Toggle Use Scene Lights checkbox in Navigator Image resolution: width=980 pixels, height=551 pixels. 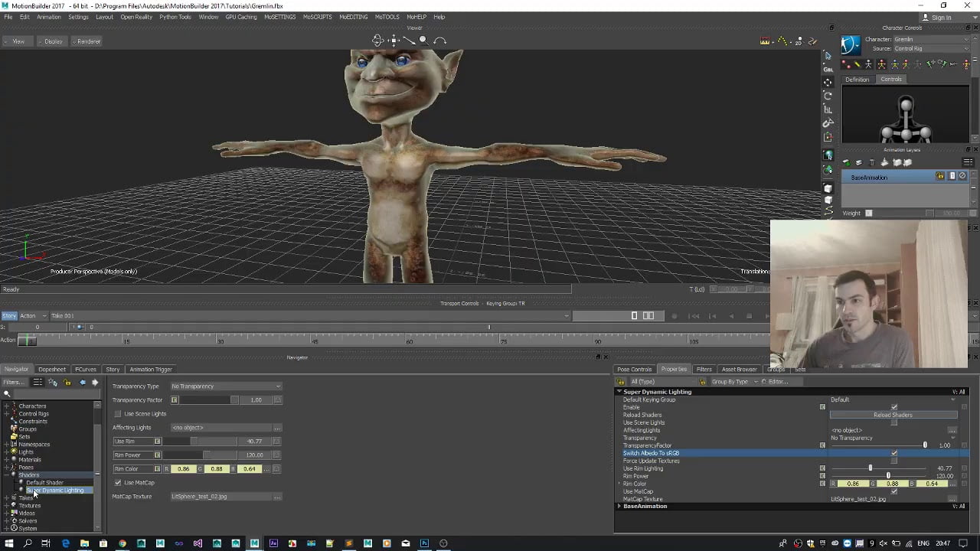117,414
